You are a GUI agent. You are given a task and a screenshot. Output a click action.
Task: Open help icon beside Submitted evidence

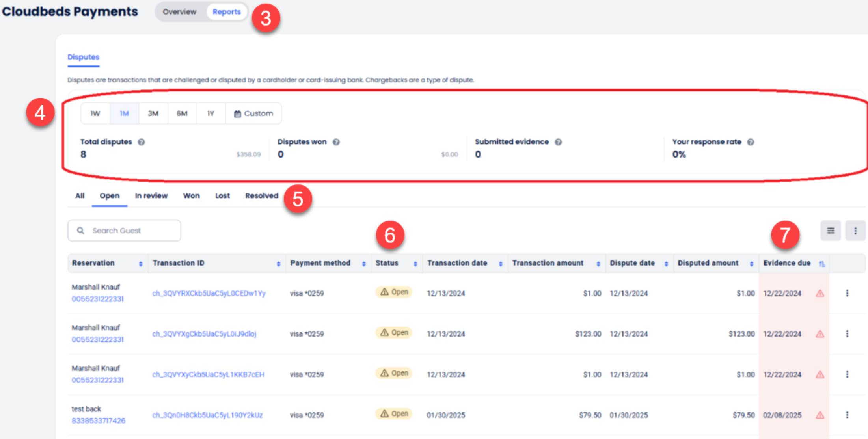(x=558, y=142)
